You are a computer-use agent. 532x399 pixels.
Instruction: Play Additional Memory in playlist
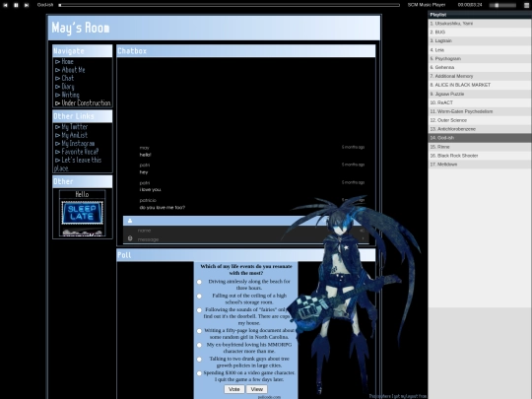pos(480,76)
